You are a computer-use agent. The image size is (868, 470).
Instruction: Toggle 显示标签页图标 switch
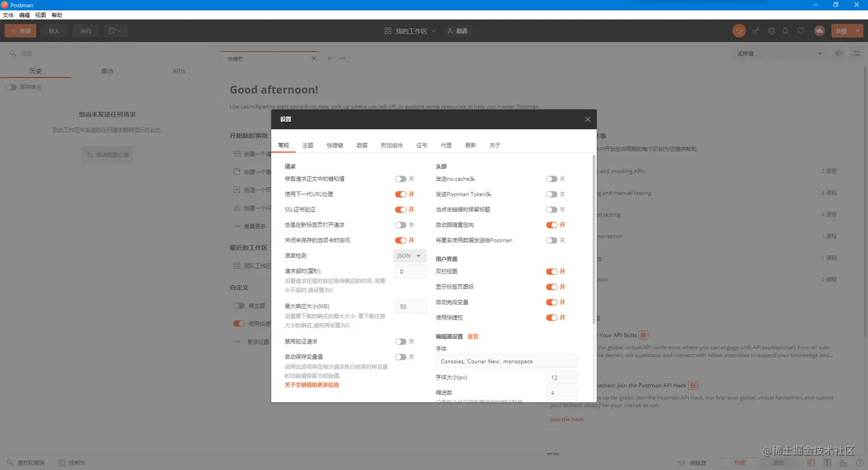(x=552, y=287)
